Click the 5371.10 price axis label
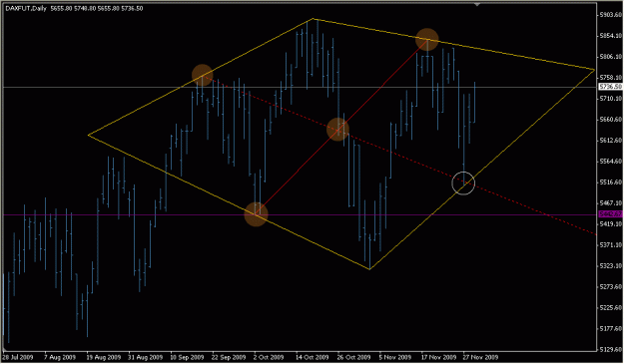The width and height of the screenshot is (624, 364). click(x=611, y=245)
